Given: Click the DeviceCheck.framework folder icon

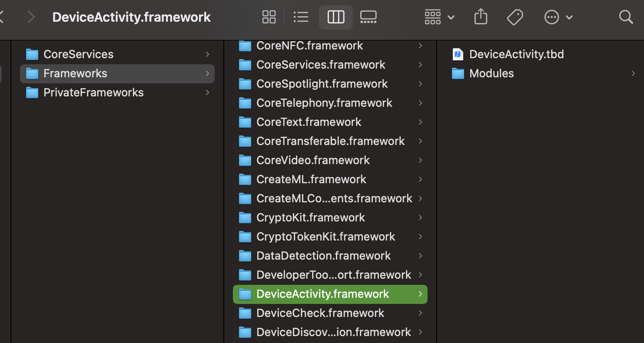Looking at the screenshot, I should (x=245, y=313).
